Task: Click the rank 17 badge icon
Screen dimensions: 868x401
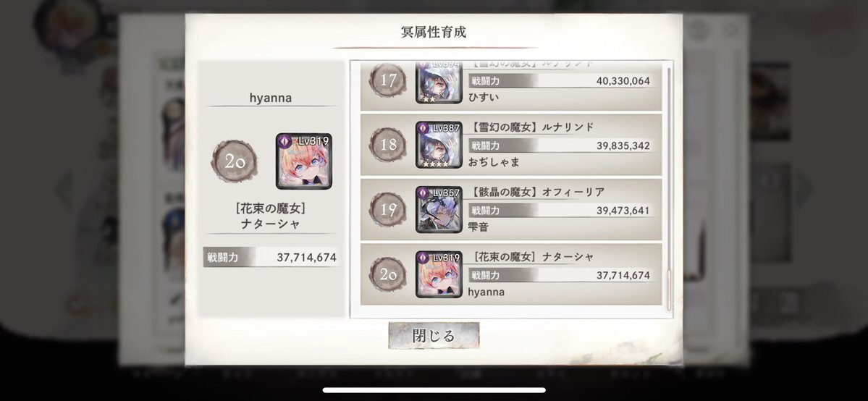Action: (388, 81)
